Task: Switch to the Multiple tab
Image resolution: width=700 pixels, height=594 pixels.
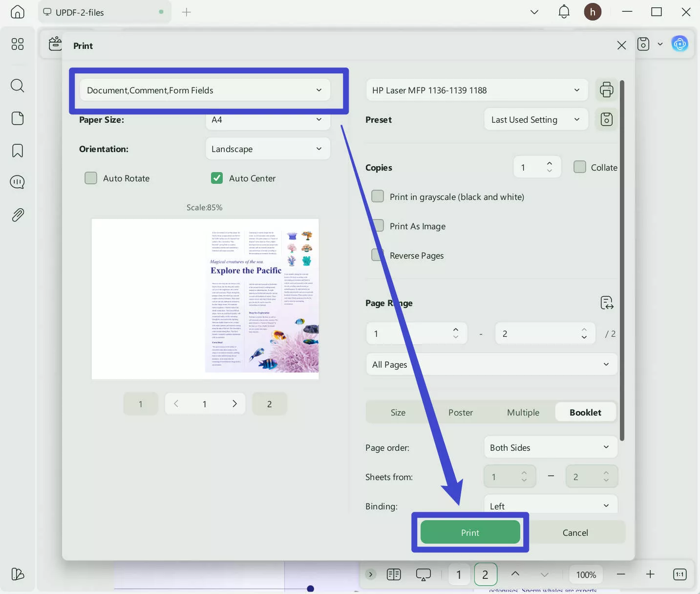Action: tap(523, 412)
